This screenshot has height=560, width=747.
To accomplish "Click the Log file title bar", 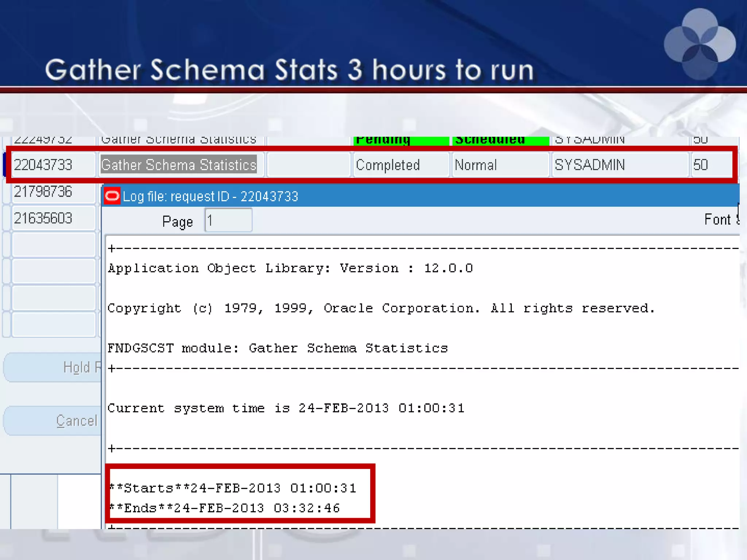I will (x=419, y=196).
